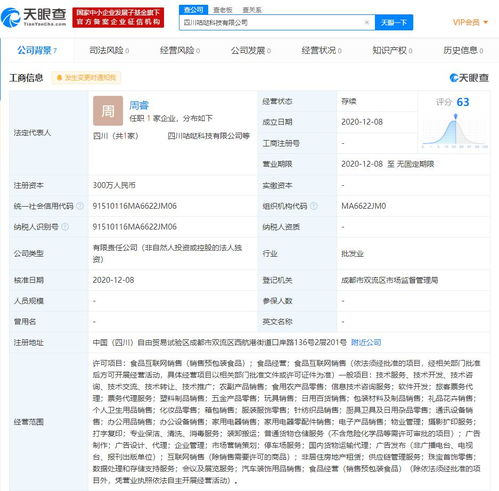The image size is (499, 491).
Task: Open the VIP会员 dropdown menu
Action: (470, 22)
